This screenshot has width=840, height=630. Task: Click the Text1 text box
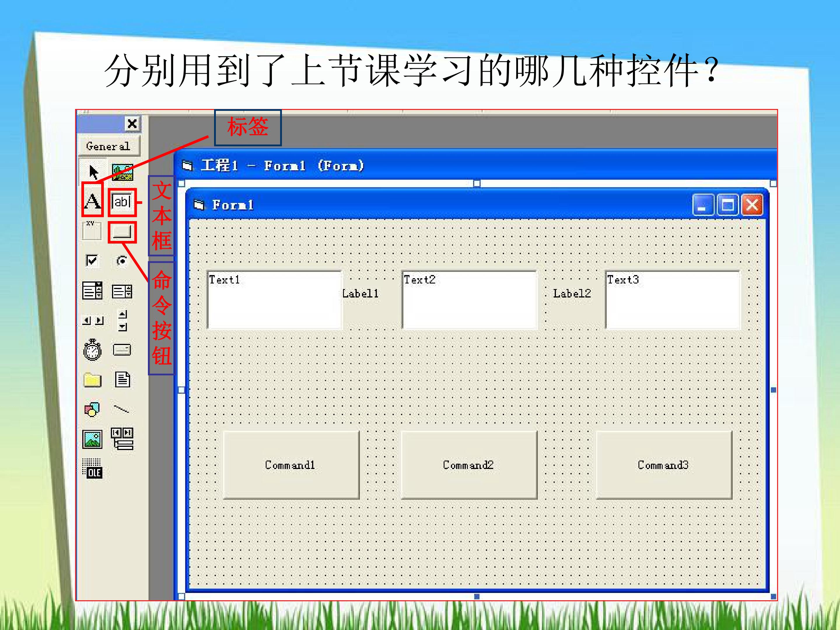(274, 300)
